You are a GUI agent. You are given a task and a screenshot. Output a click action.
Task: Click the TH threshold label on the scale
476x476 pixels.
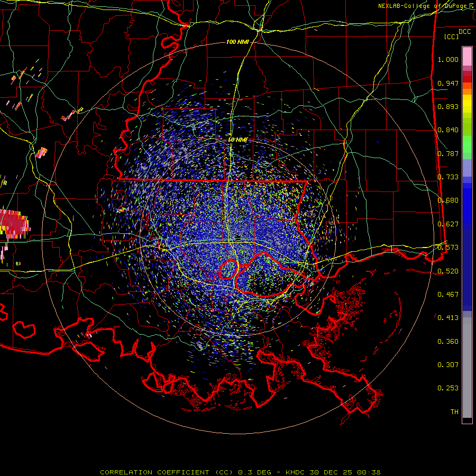[454, 412]
